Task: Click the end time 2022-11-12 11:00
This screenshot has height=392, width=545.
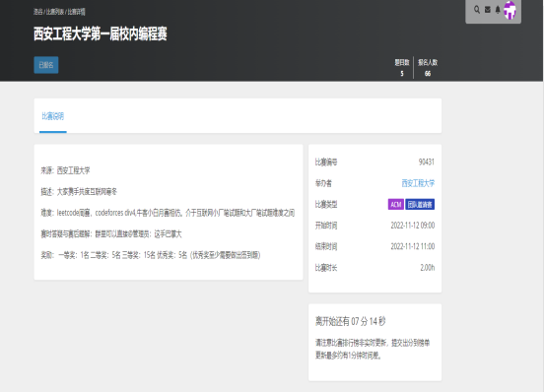Action: pos(413,246)
